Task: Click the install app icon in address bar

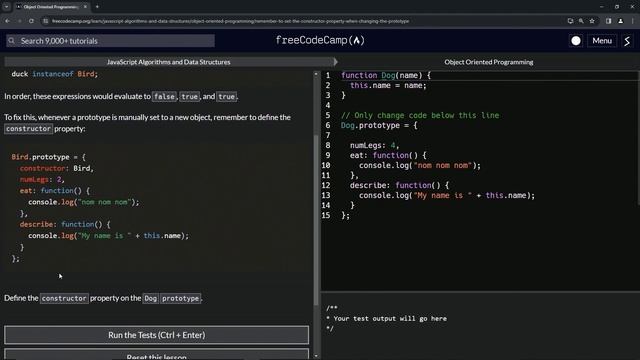Action: tap(570, 21)
